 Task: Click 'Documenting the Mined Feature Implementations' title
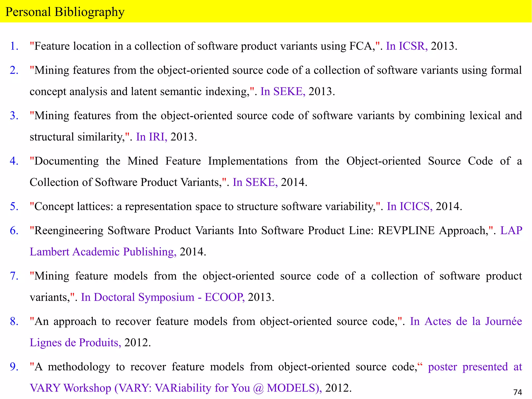coord(276,161)
